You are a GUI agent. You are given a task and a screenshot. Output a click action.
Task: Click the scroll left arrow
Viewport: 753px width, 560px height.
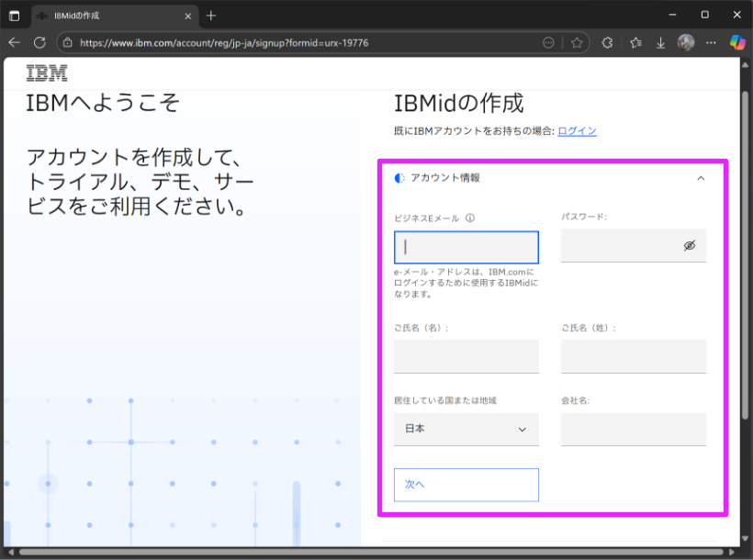coord(11,552)
